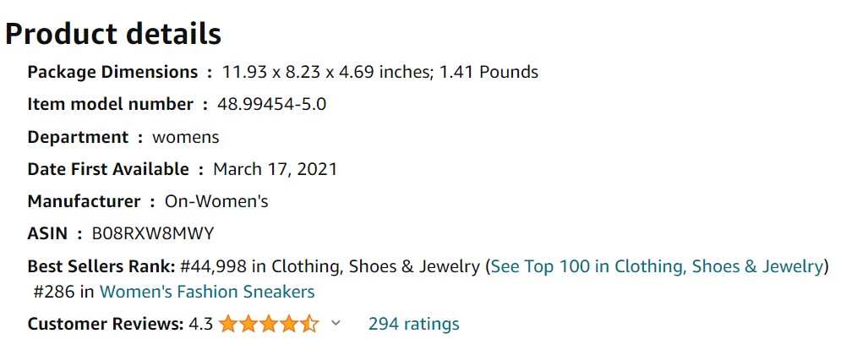This screenshot has width=868, height=361.
Task: Click the ASIN value B08RXW8MWY
Action: [x=153, y=233]
